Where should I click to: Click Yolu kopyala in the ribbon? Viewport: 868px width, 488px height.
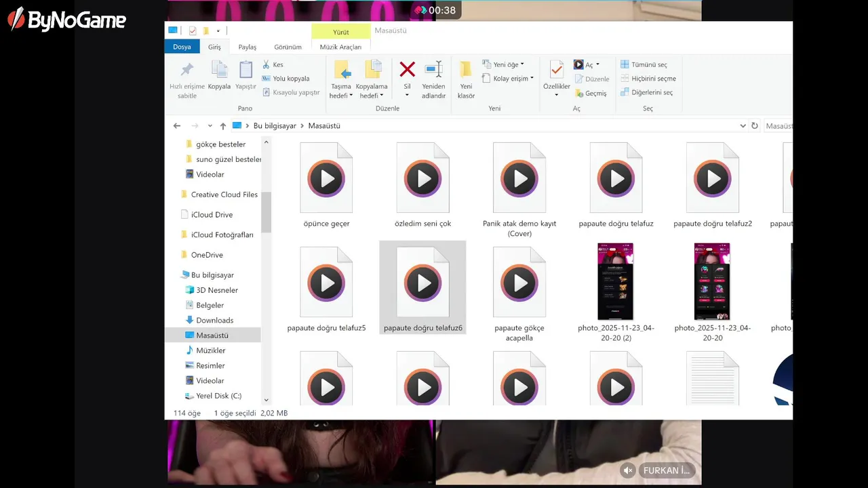click(285, 79)
